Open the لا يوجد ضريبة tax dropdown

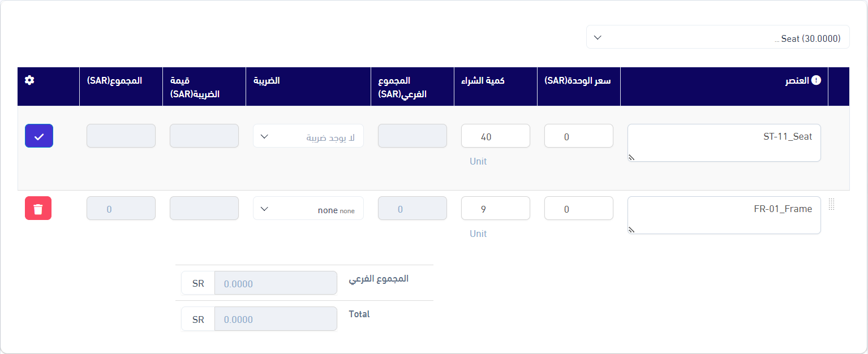[308, 136]
